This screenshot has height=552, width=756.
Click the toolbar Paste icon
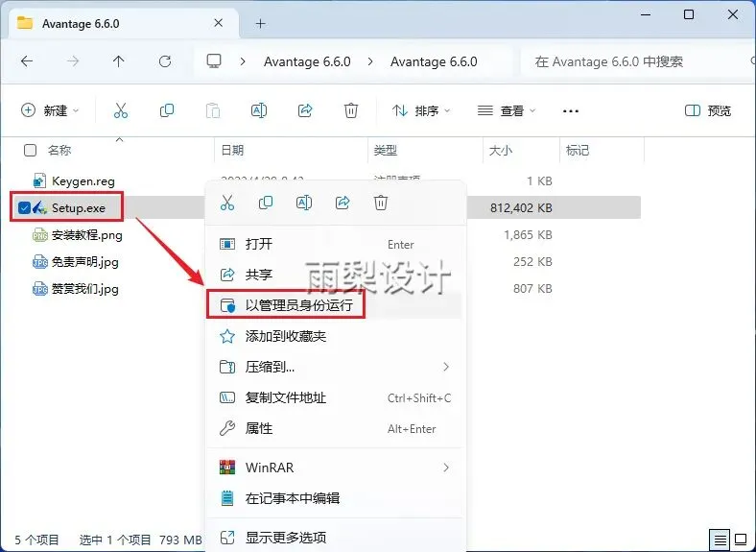[213, 110]
